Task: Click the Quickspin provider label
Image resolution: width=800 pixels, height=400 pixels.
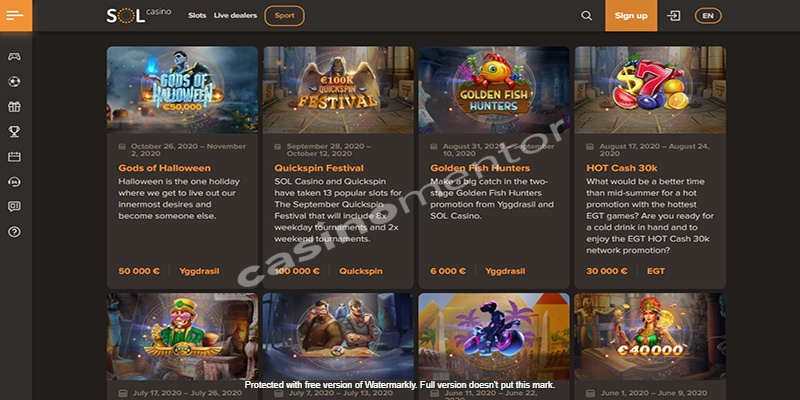Action: (361, 271)
